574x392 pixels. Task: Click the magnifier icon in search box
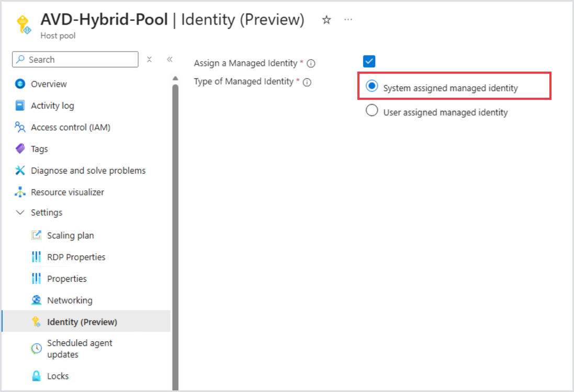point(20,59)
